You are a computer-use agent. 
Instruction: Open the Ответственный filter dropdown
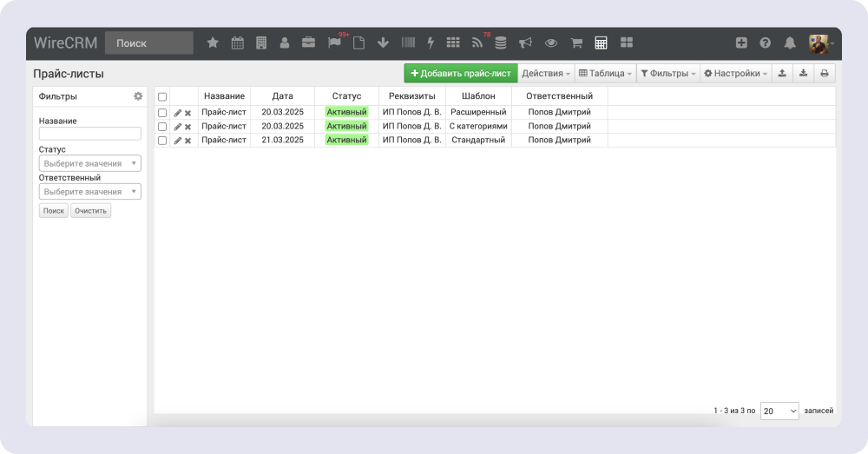tap(90, 192)
